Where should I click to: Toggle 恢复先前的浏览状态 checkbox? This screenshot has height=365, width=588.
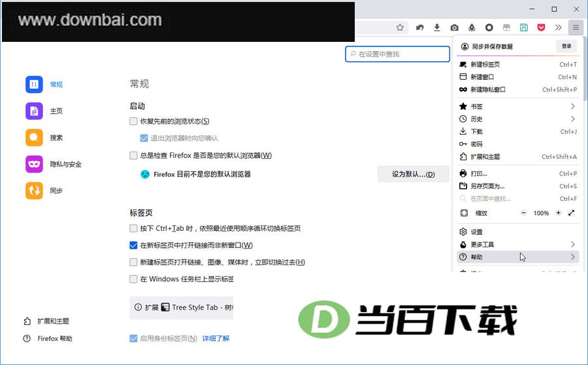(x=133, y=121)
